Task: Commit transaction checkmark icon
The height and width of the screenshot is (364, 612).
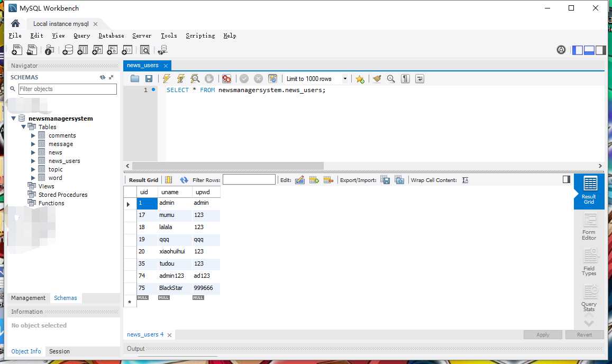Action: click(x=244, y=78)
